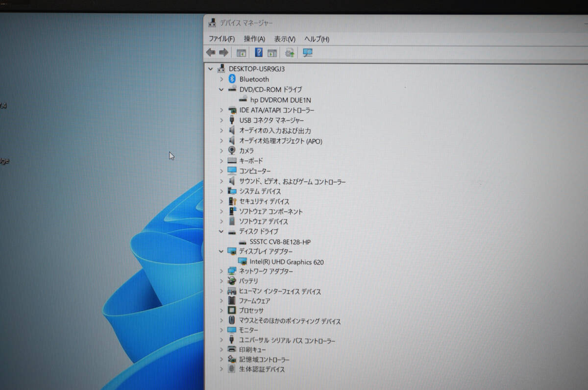Click the update driver toolbar icon
The image size is (588, 390).
pyautogui.click(x=290, y=52)
